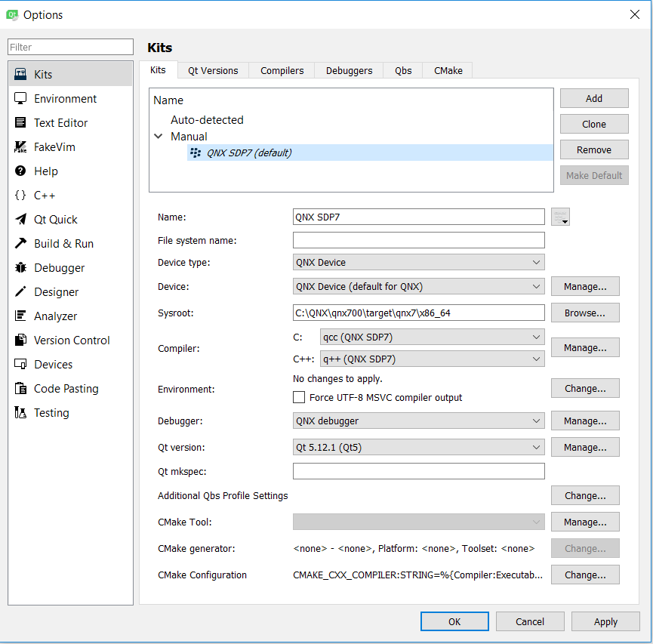Viewport: 653px width, 644px height.
Task: Switch to the Compilers tab
Action: click(x=282, y=71)
